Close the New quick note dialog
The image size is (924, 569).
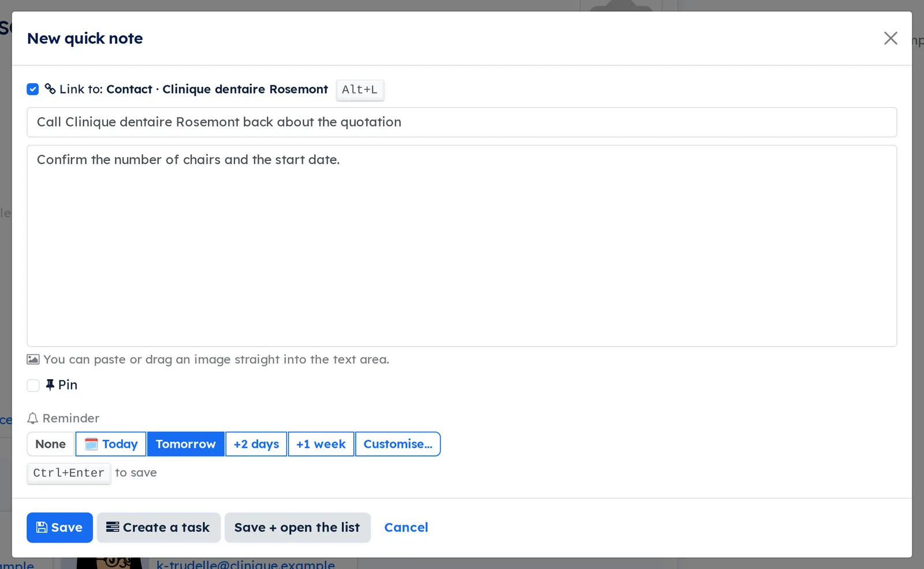tap(891, 38)
